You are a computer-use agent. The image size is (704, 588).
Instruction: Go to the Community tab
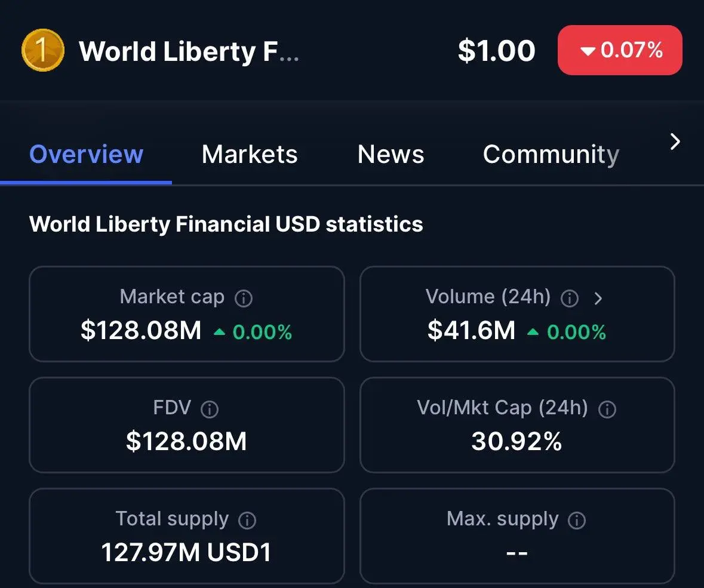point(551,155)
